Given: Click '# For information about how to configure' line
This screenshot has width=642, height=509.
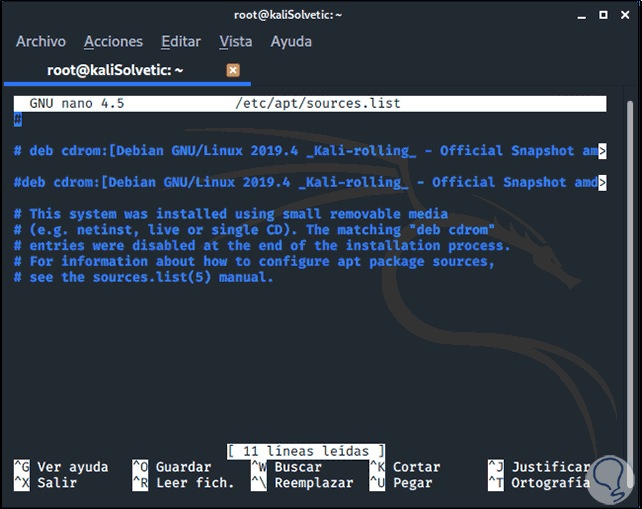Looking at the screenshot, I should [x=254, y=262].
